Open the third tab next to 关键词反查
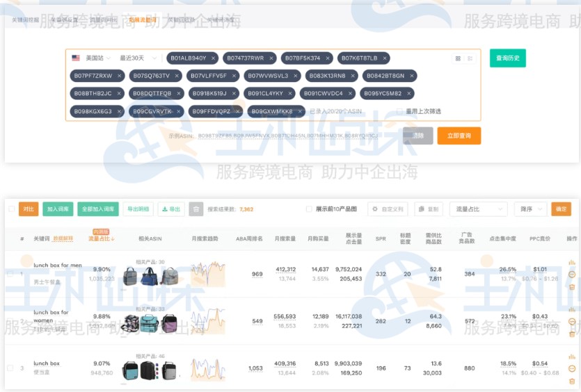The height and width of the screenshot is (392, 581). pyautogui.click(x=104, y=19)
